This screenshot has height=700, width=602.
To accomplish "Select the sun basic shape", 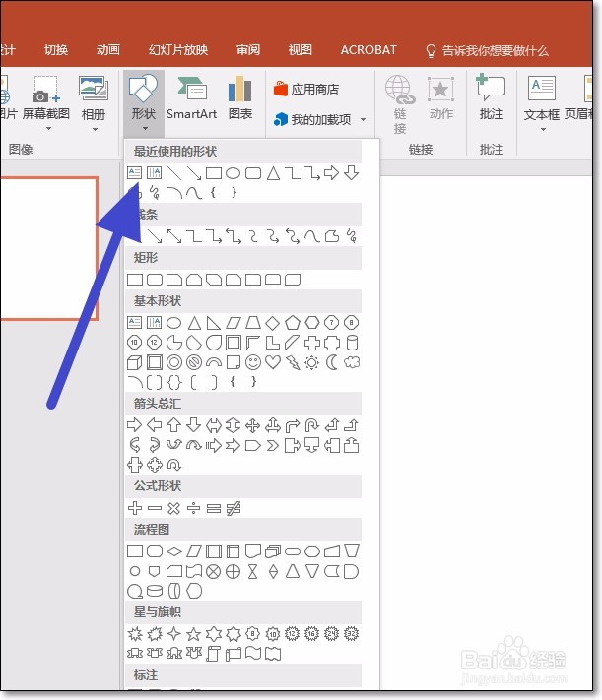I will pos(312,362).
